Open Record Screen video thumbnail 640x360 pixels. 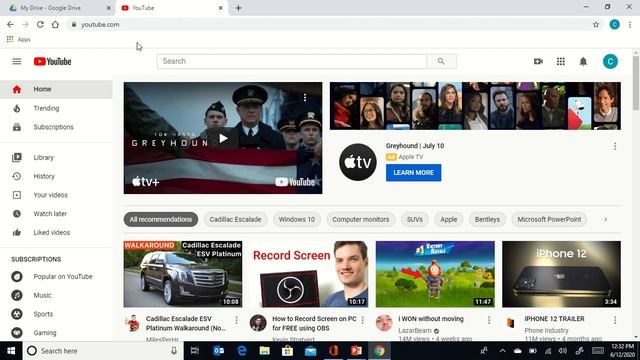(x=309, y=274)
